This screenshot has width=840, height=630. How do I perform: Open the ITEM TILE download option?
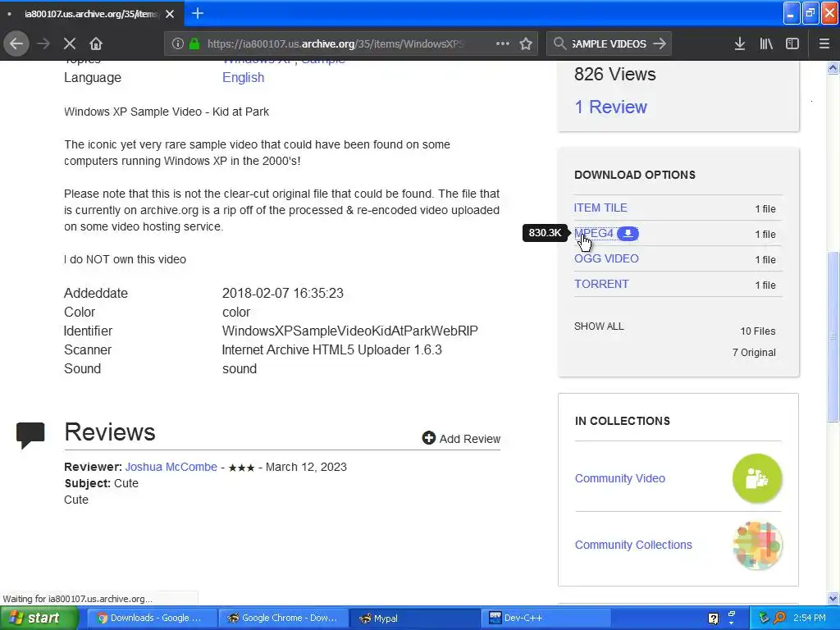tap(600, 208)
